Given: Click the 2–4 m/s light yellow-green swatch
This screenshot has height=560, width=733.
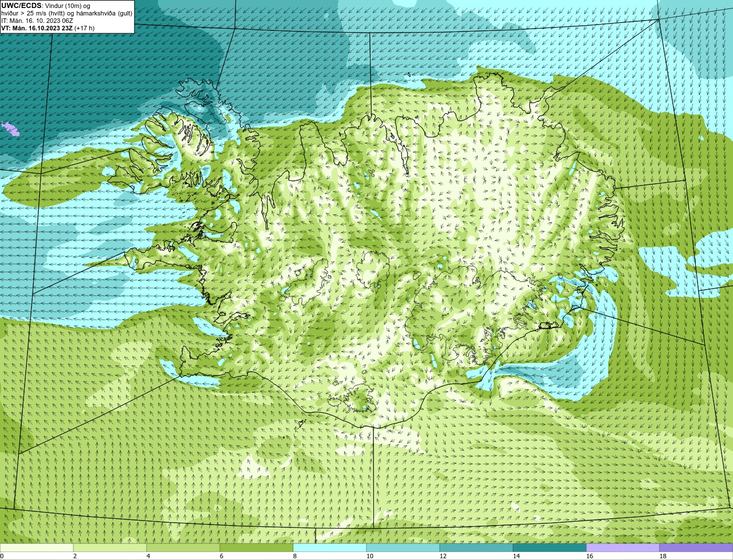Looking at the screenshot, I should [x=110, y=548].
